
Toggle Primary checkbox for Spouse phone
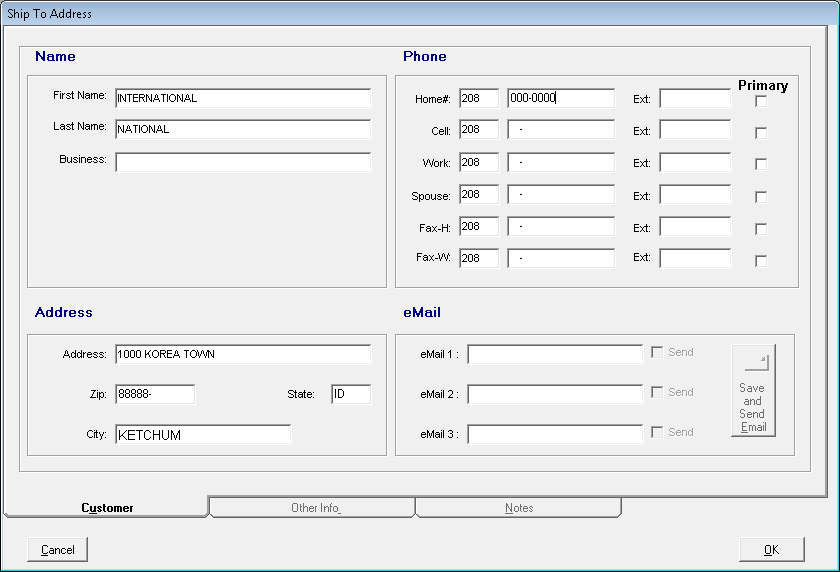coord(761,197)
